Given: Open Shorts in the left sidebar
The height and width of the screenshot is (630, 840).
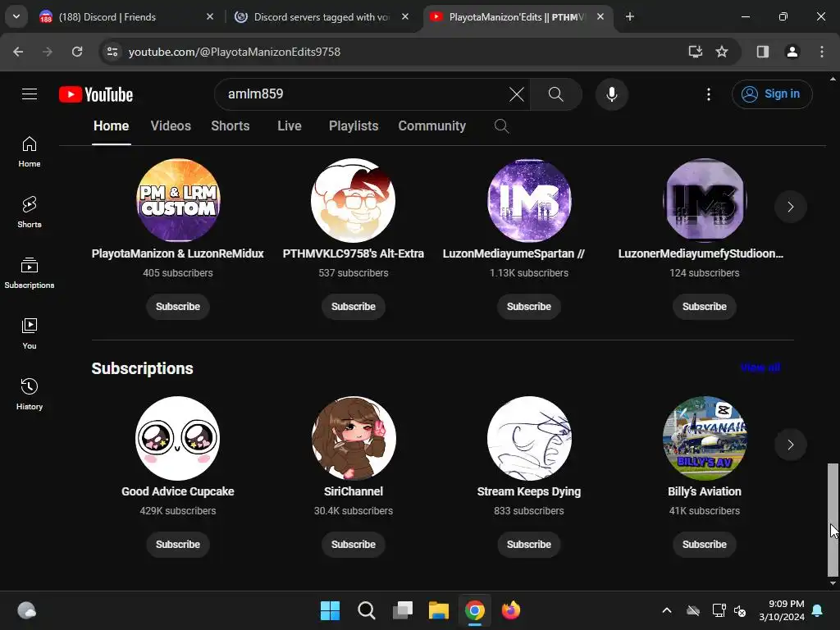Looking at the screenshot, I should pos(30,212).
